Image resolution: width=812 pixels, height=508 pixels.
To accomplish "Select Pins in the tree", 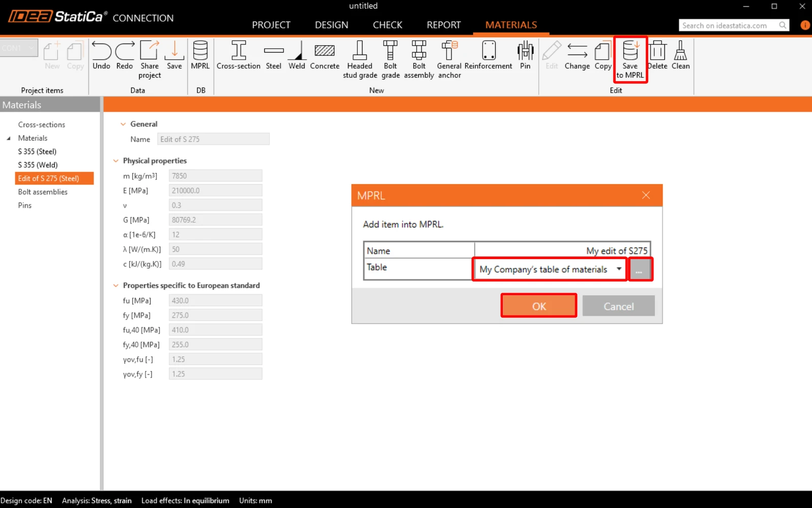I will (25, 205).
